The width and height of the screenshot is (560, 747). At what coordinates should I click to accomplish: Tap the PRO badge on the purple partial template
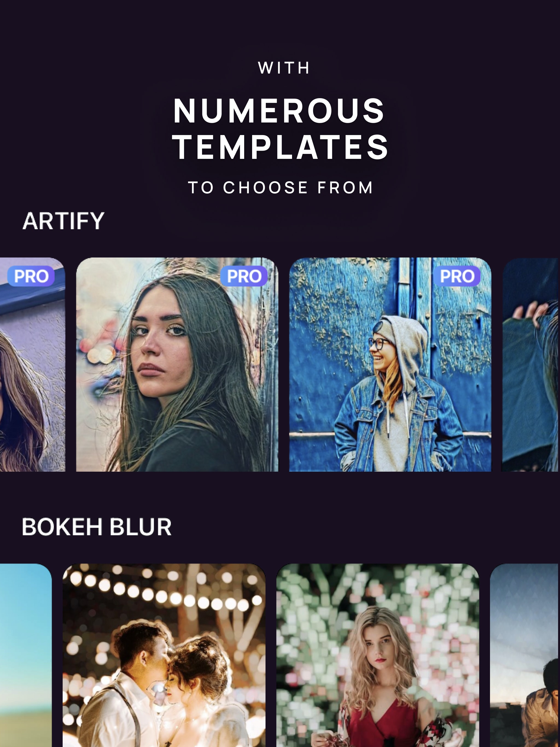31,276
